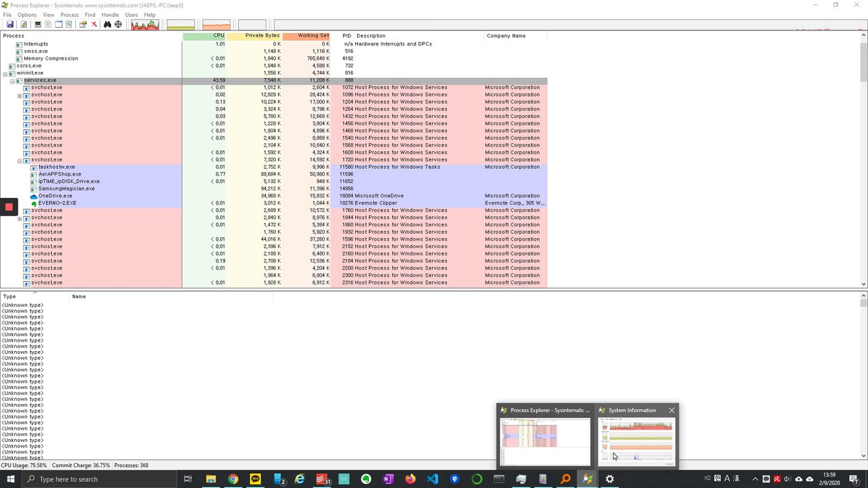Show hidden system tray icons
868x488 pixels.
pyautogui.click(x=755, y=479)
